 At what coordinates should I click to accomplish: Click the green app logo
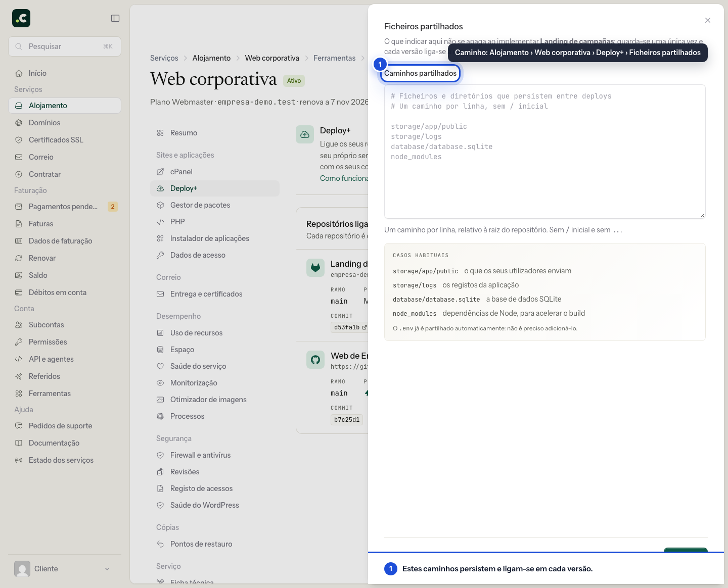[21, 18]
